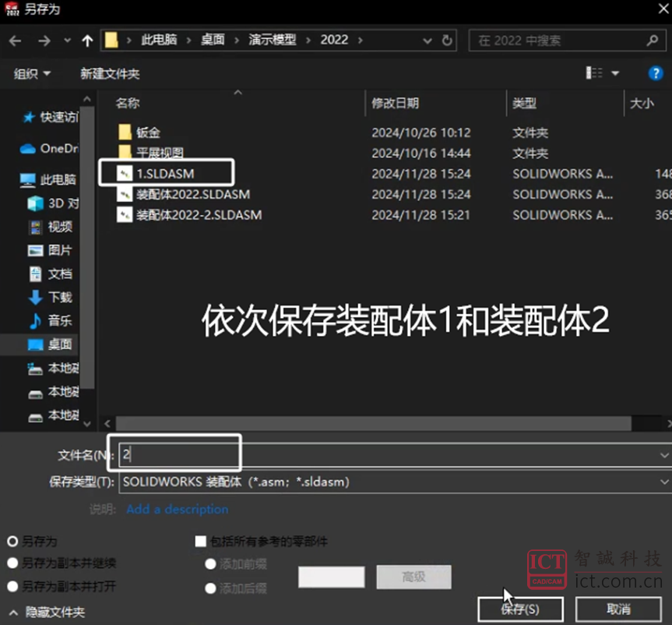Viewport: 672px width, 625px height.
Task: Go up one folder level
Action: click(x=87, y=41)
